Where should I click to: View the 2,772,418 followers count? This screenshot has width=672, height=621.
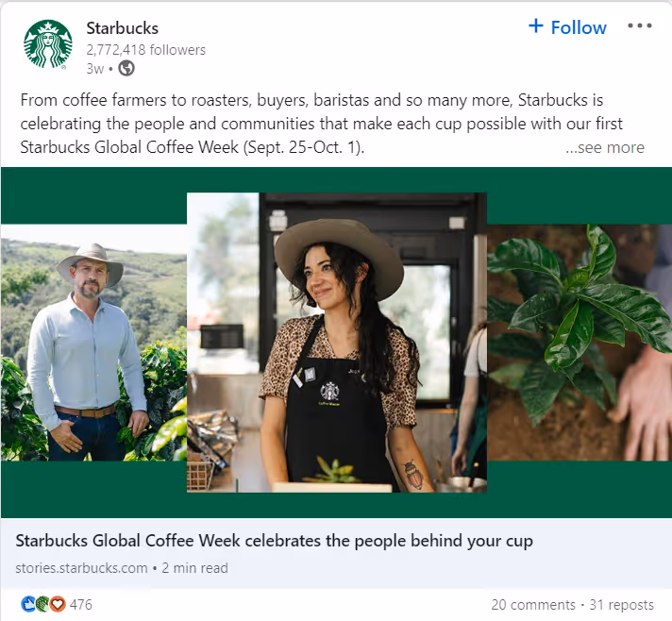pos(145,50)
